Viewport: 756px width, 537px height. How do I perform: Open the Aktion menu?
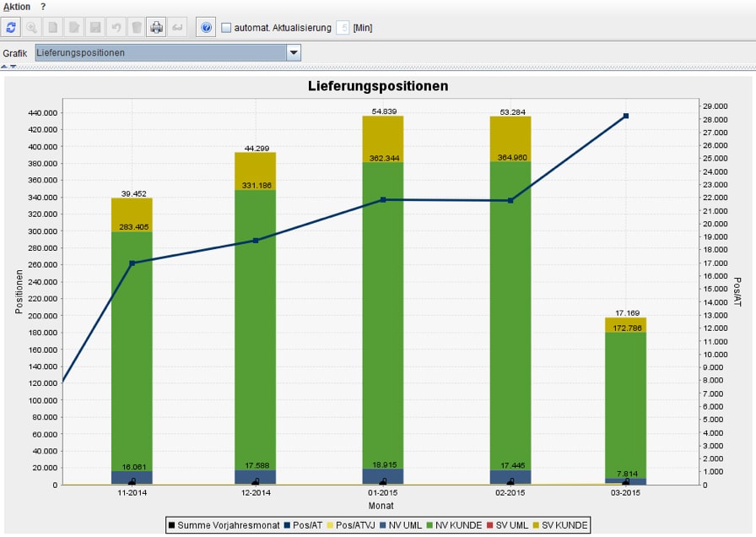click(x=17, y=7)
